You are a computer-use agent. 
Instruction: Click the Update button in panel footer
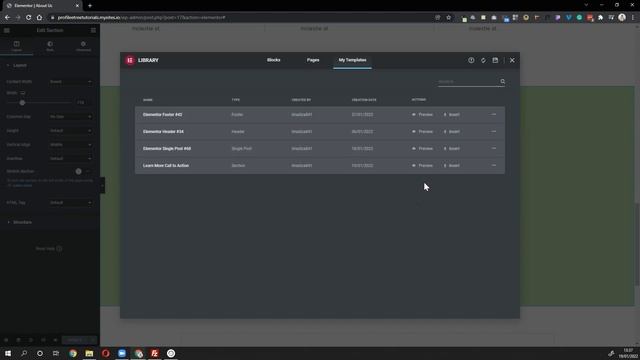tap(75, 340)
